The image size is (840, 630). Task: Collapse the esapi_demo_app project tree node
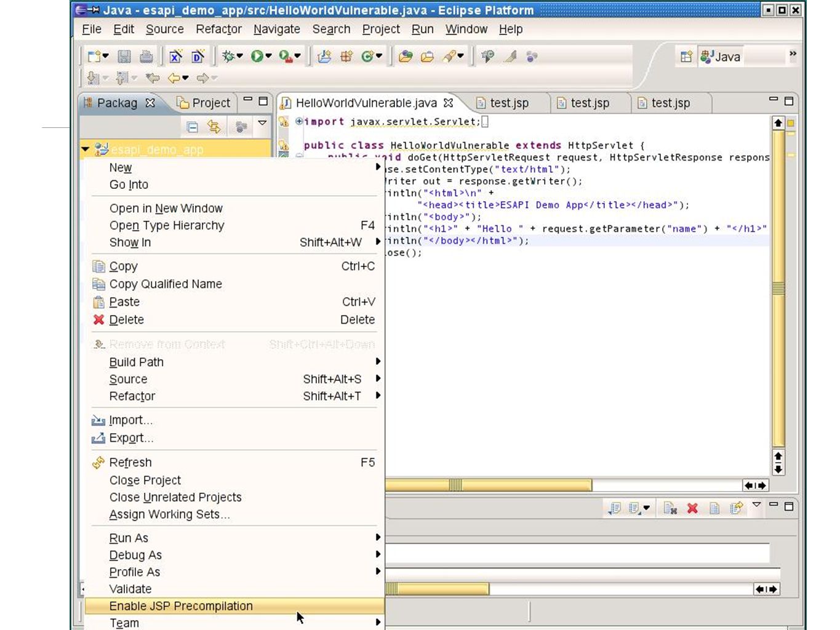point(86,149)
